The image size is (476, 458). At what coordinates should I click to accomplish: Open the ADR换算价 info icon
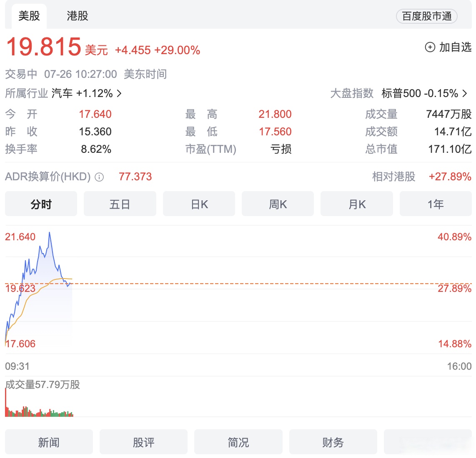(99, 177)
